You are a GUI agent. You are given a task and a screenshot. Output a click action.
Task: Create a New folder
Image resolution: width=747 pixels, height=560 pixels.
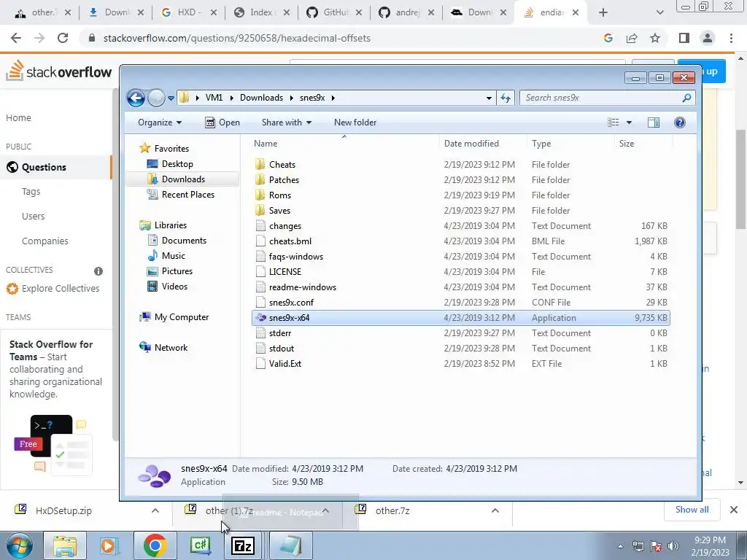pos(355,122)
